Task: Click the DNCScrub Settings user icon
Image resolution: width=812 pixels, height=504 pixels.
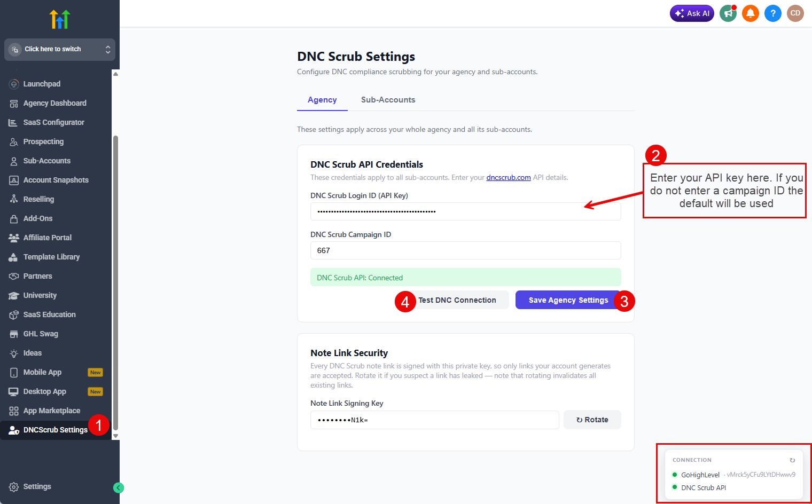Action: 14,430
